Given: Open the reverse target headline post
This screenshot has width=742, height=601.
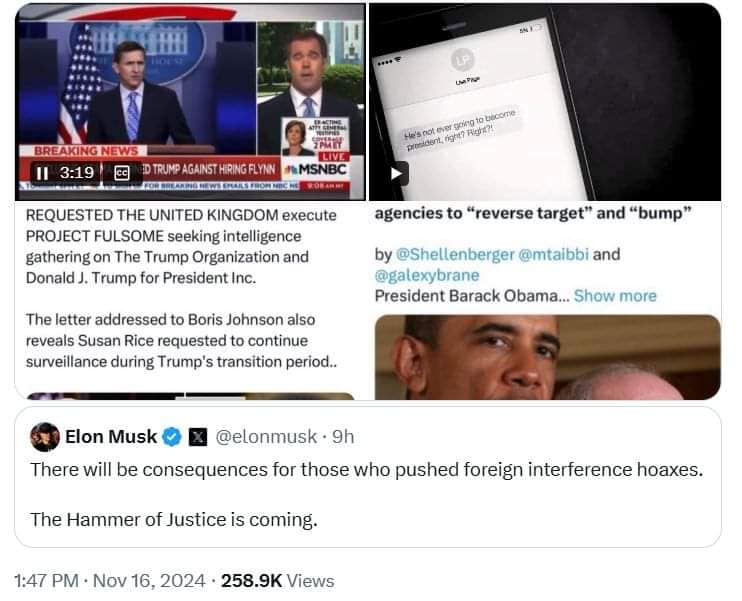Looking at the screenshot, I should click(533, 213).
